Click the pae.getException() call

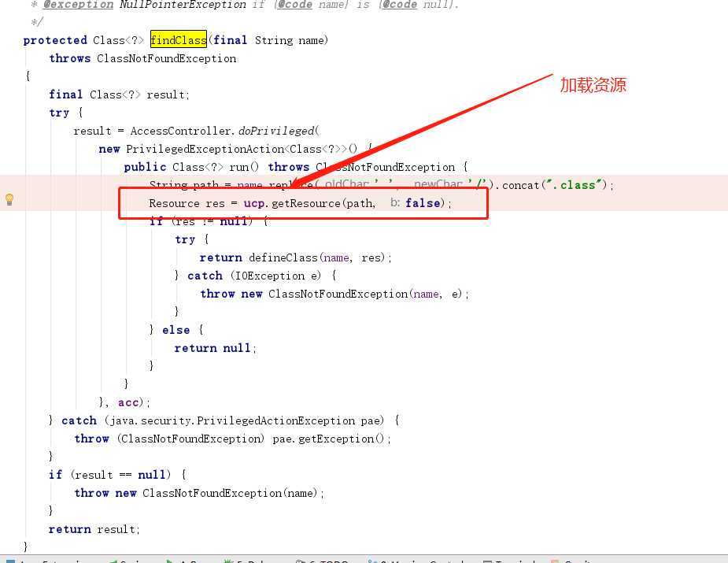point(328,439)
